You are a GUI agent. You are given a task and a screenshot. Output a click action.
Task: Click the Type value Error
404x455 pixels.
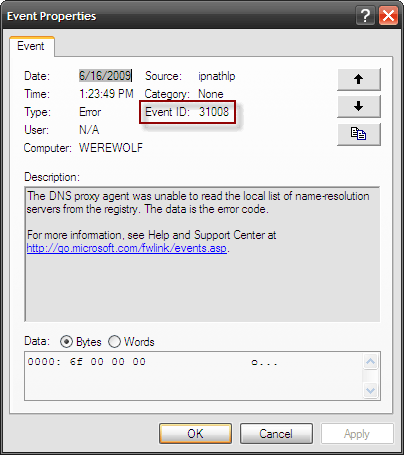90,112
